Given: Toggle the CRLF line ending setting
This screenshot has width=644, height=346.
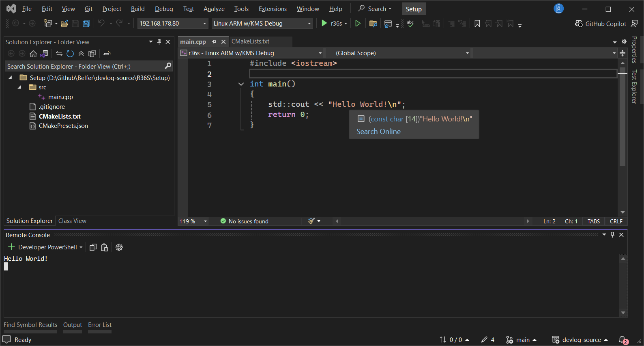Looking at the screenshot, I should (616, 221).
